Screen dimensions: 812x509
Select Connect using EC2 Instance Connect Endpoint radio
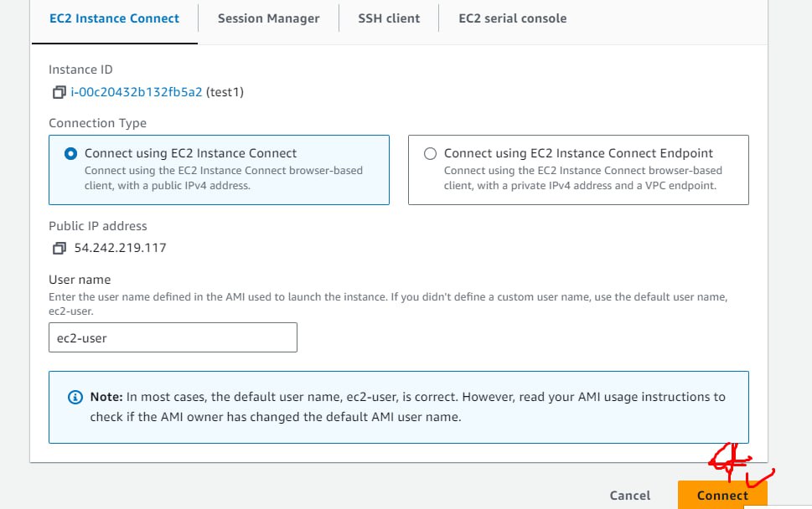pyautogui.click(x=430, y=154)
